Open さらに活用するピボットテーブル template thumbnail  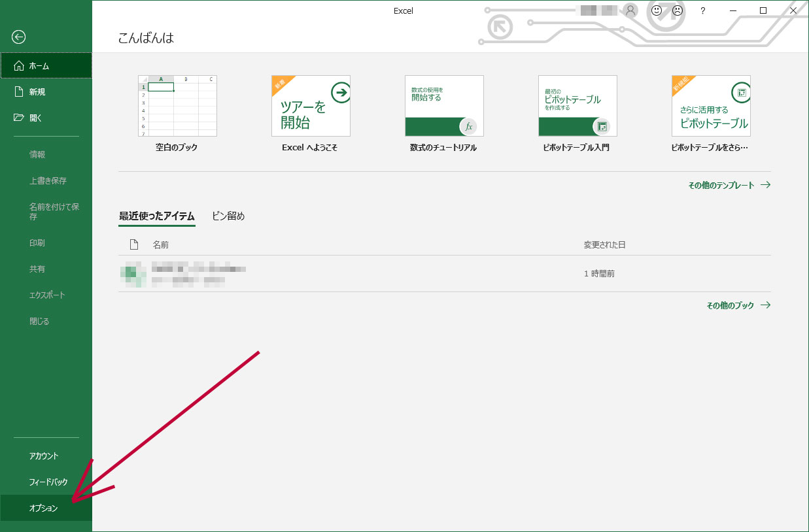711,106
